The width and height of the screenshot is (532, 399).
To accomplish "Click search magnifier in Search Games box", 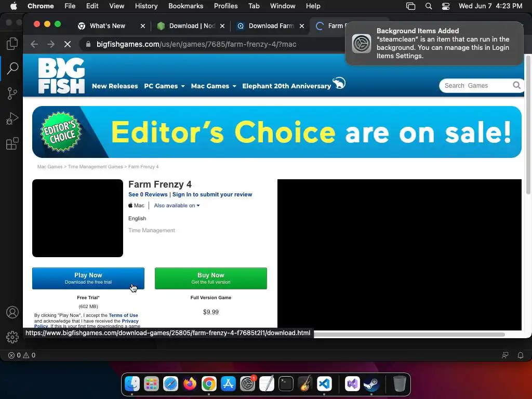I will tap(516, 86).
